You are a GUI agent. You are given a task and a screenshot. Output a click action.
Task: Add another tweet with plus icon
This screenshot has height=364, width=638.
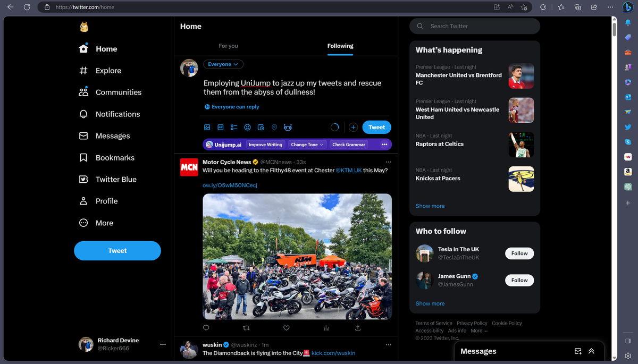(x=353, y=128)
